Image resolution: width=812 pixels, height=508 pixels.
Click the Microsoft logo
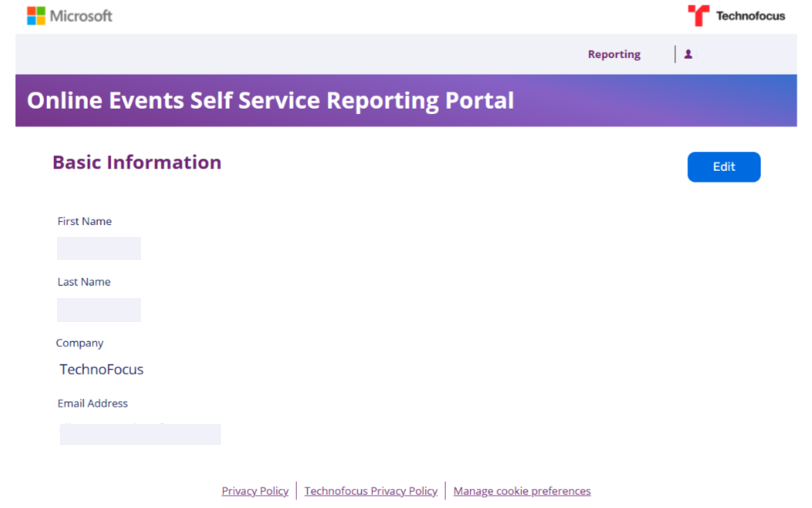coord(70,16)
